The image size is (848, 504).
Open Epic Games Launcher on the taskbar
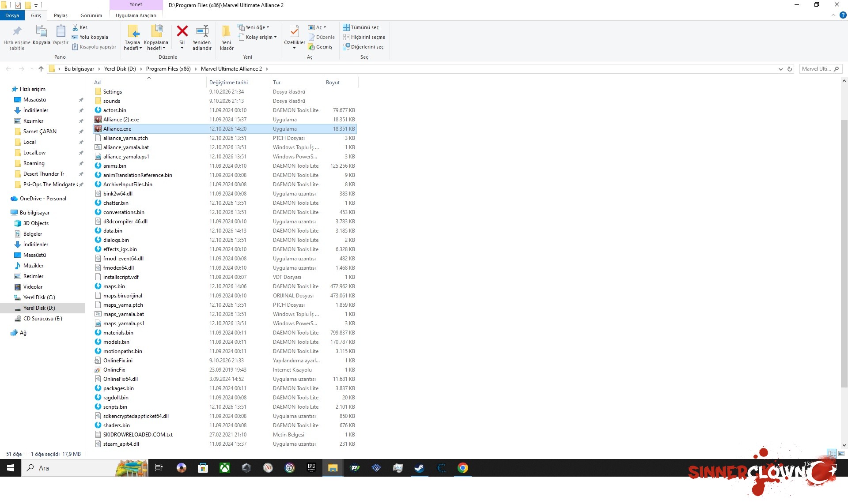(311, 468)
